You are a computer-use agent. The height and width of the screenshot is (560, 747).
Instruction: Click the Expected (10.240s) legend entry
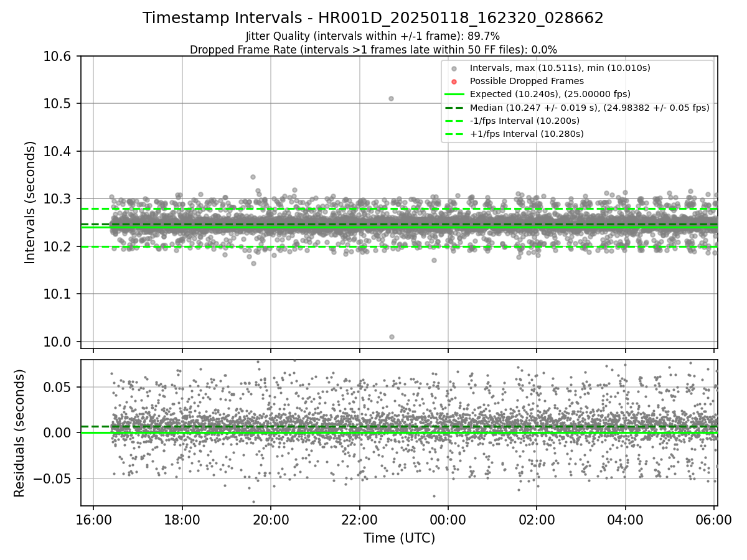click(550, 94)
